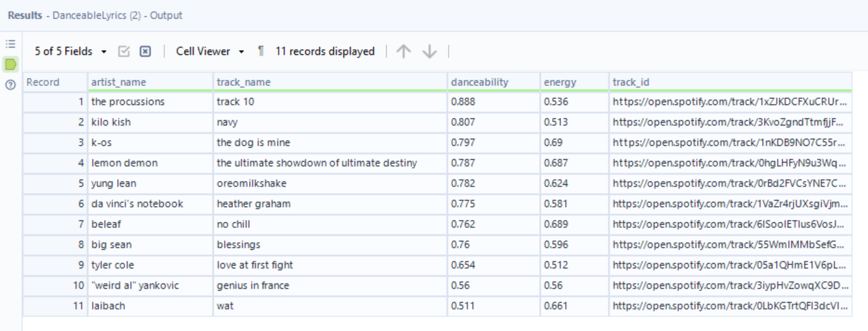
Task: Click the deselect all fields X icon
Action: pyautogui.click(x=145, y=51)
